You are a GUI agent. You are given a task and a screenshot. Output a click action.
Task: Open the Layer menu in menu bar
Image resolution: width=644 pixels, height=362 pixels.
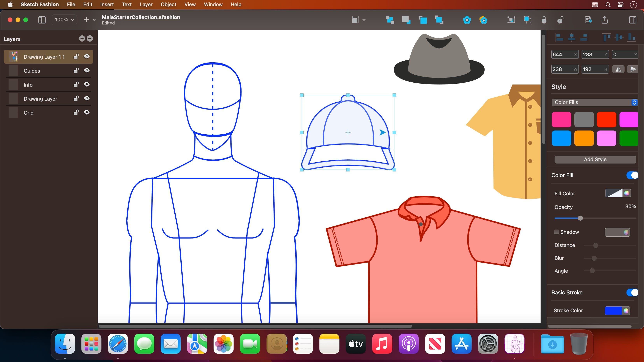(146, 4)
